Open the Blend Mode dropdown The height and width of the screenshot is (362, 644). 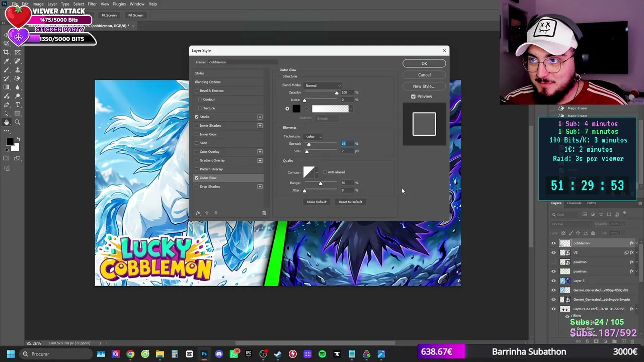[x=323, y=86]
